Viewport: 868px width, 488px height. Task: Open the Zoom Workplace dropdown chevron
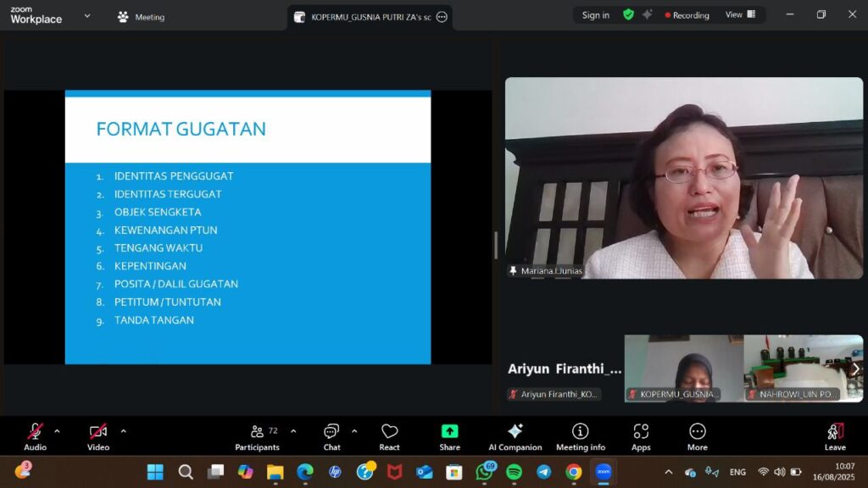(87, 16)
